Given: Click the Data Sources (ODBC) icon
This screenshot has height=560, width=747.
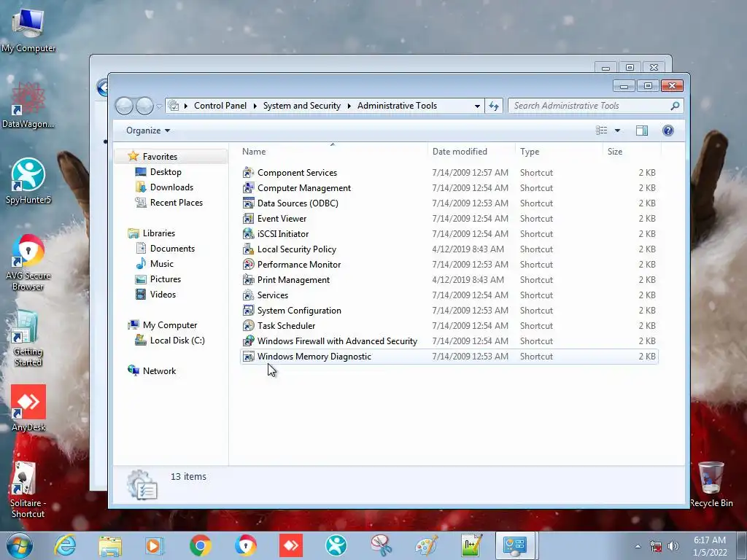Looking at the screenshot, I should 248,203.
